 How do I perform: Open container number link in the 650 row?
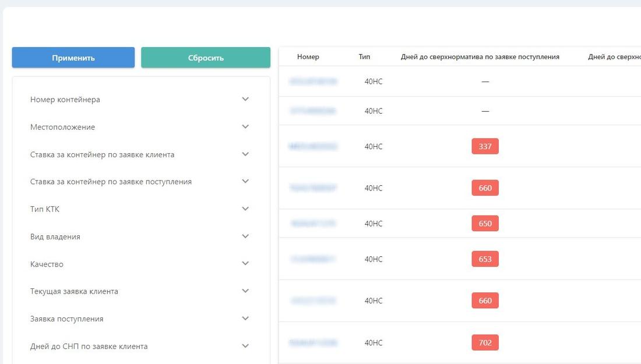pos(313,224)
